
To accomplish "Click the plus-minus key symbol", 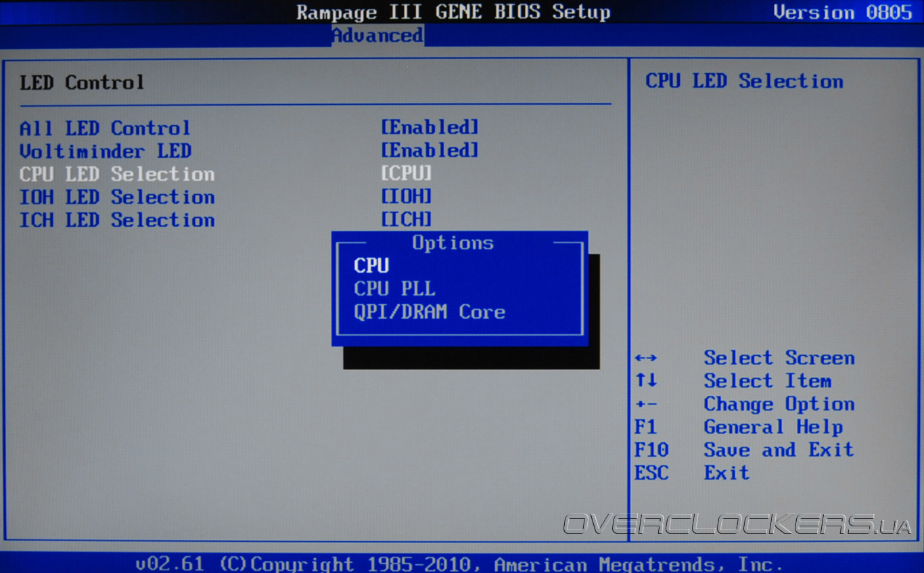I will coord(646,404).
